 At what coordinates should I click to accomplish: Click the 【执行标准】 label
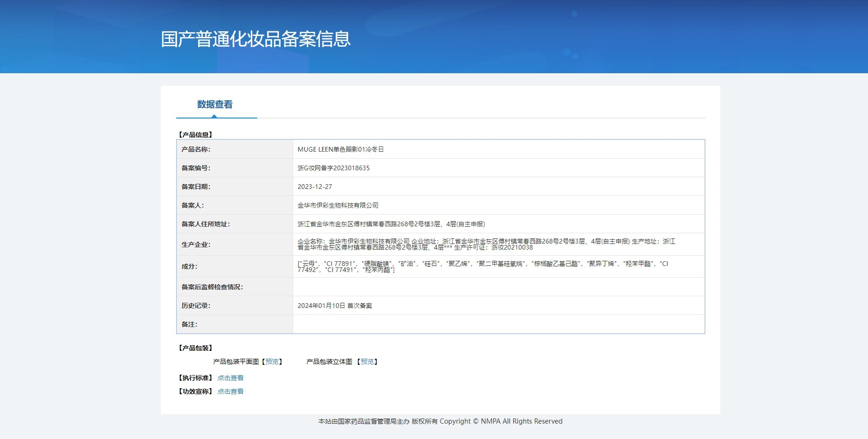point(195,378)
